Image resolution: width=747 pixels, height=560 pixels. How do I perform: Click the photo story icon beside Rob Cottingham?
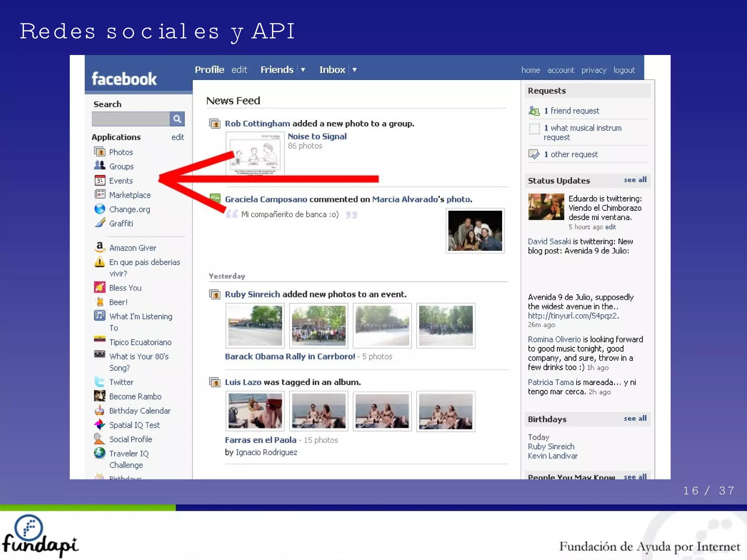coord(215,124)
